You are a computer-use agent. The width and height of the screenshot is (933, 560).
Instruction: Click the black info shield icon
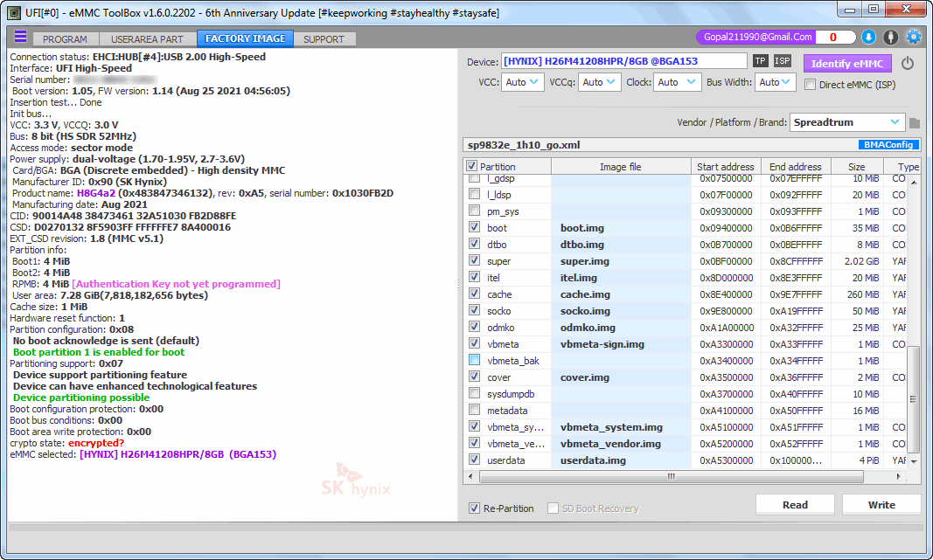[890, 37]
